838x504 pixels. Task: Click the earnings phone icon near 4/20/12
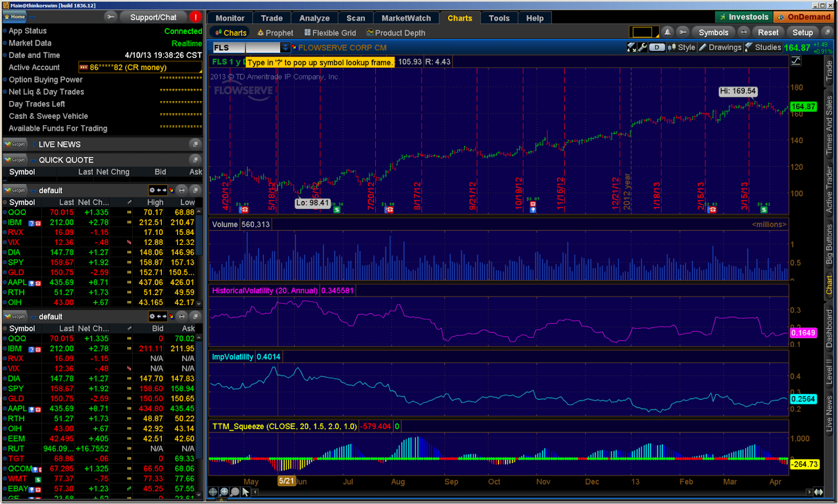244,209
